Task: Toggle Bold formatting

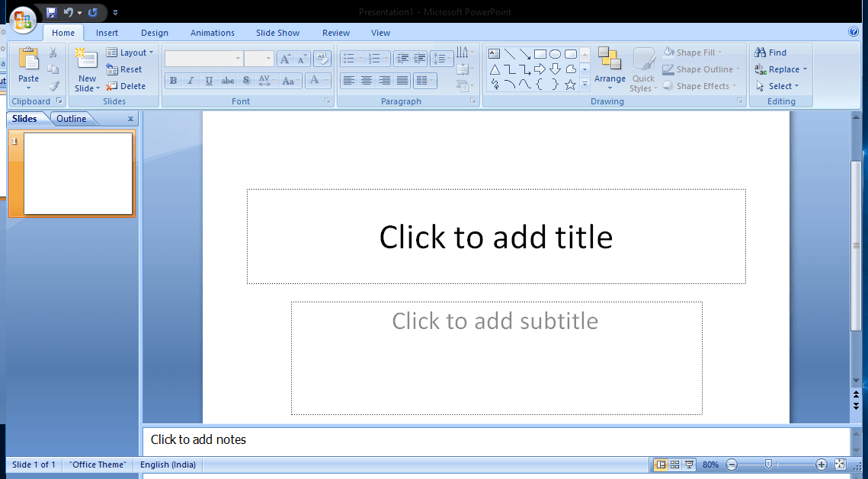Action: (x=173, y=80)
